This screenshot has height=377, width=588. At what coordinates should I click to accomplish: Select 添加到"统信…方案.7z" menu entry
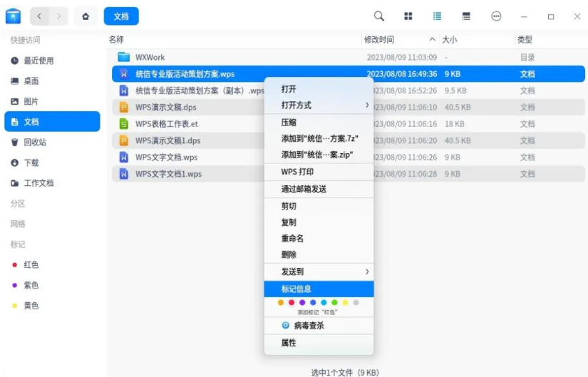pos(319,138)
